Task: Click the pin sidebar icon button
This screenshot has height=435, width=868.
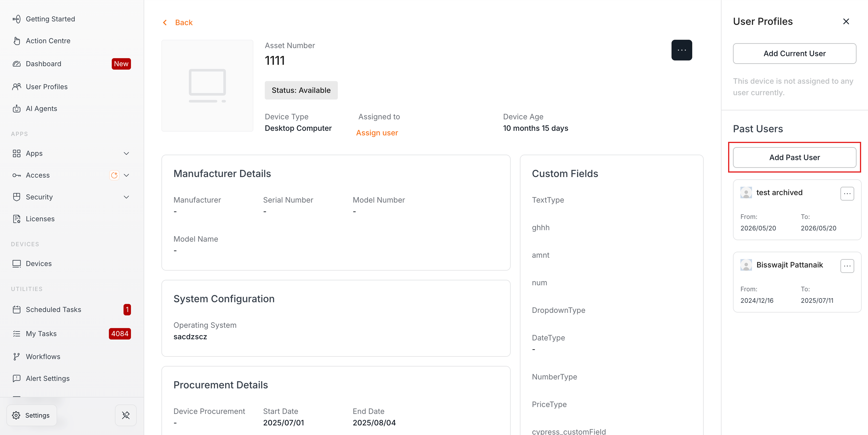Action: pos(126,415)
